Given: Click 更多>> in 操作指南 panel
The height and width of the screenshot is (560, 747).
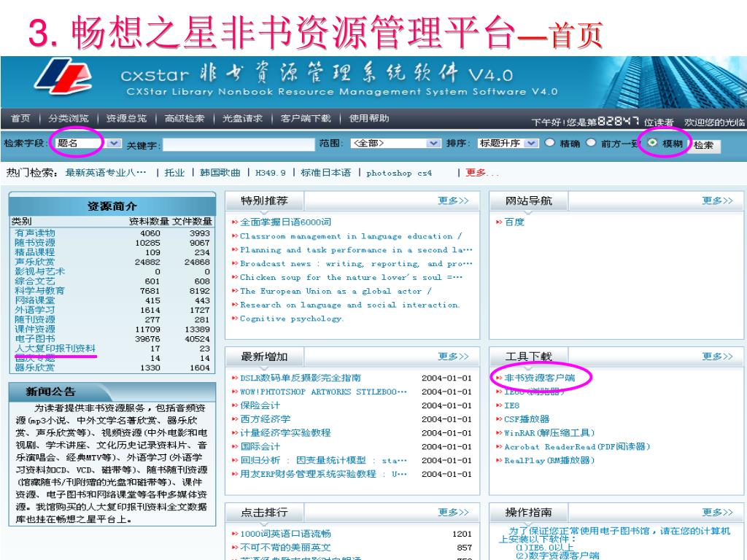Looking at the screenshot, I should (717, 512).
